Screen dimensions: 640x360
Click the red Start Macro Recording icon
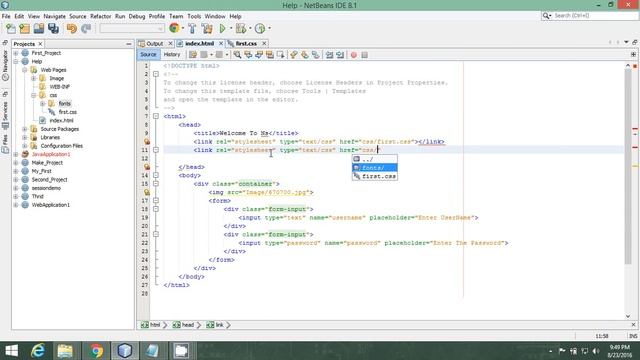(353, 55)
